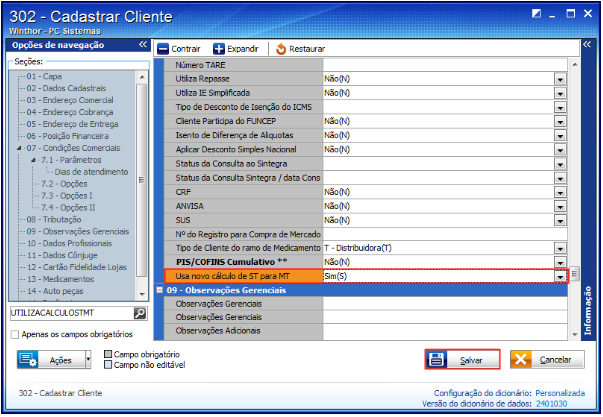
Task: Select 7.4 - Opções II tree item
Action: (68, 208)
